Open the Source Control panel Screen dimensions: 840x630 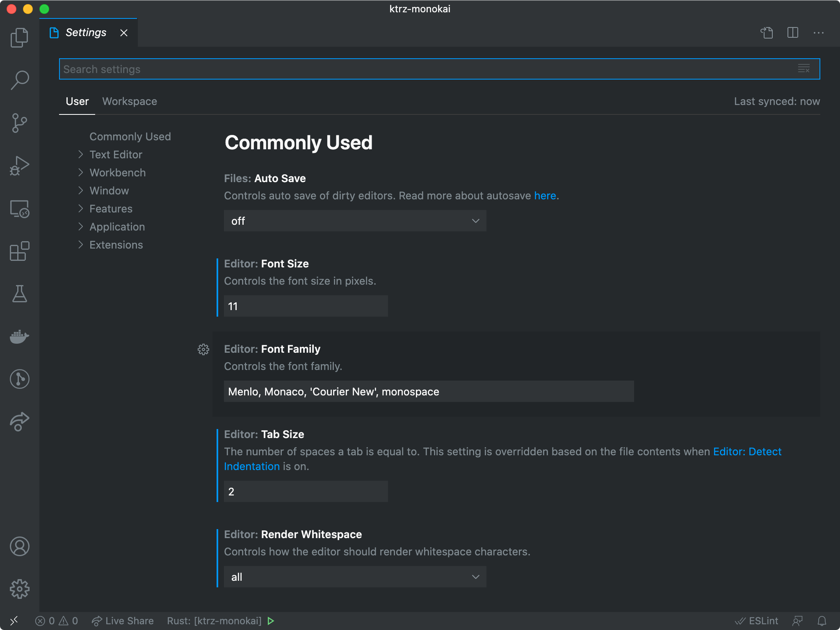19,123
